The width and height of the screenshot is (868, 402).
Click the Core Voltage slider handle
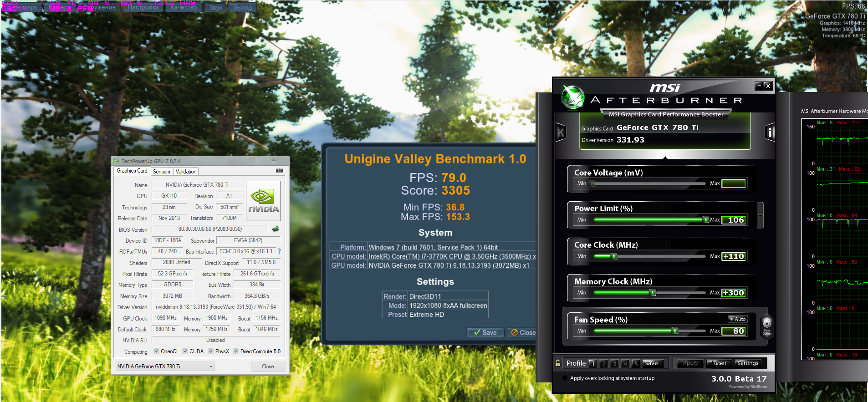point(593,183)
